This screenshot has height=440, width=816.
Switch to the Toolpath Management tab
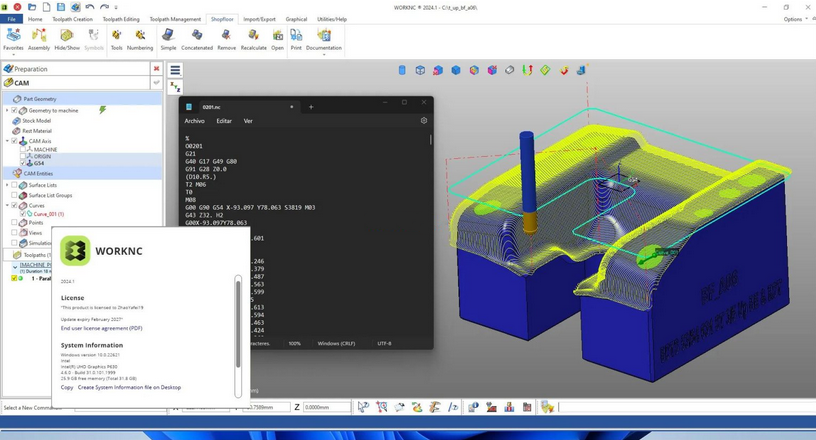coord(175,19)
